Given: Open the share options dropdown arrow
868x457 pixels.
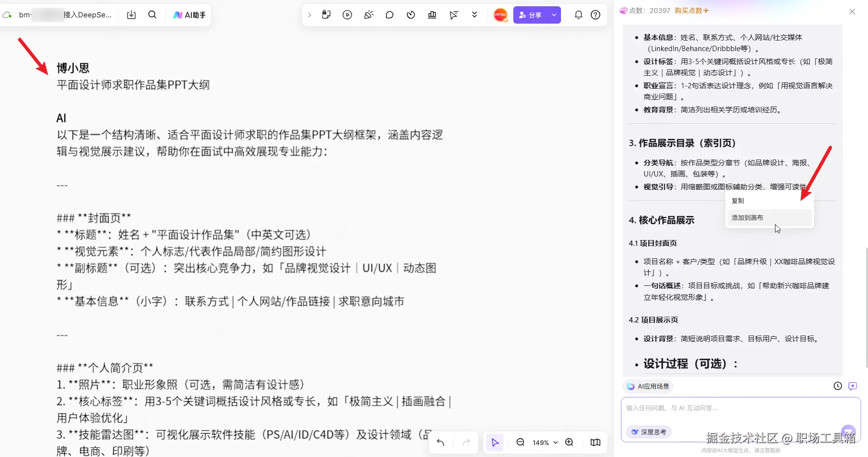Looking at the screenshot, I should 554,15.
